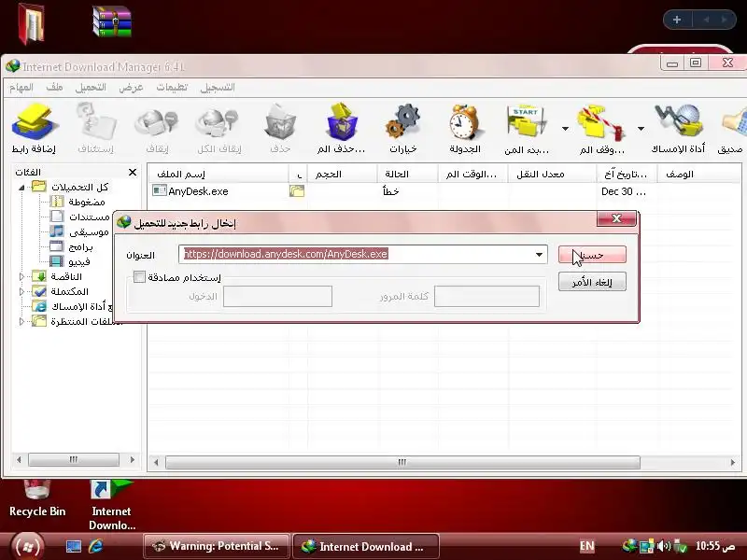Click the IDM tray icon in taskbar

[x=630, y=545]
